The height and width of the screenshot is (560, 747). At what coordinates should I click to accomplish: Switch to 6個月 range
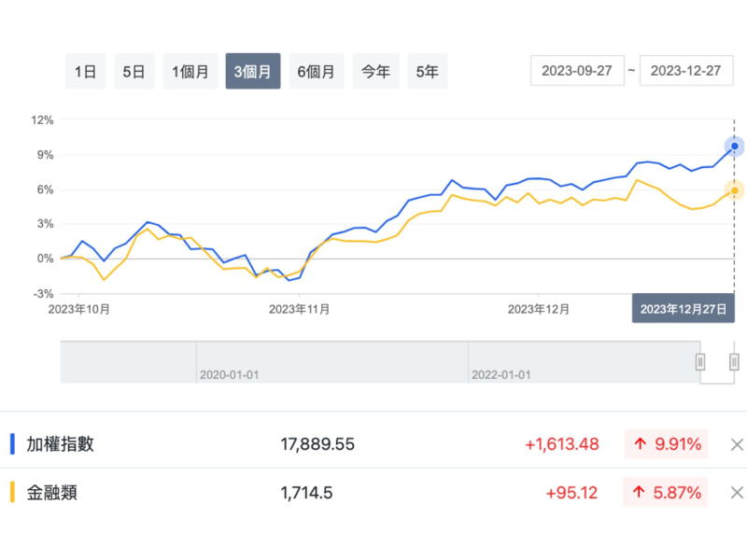(x=316, y=71)
